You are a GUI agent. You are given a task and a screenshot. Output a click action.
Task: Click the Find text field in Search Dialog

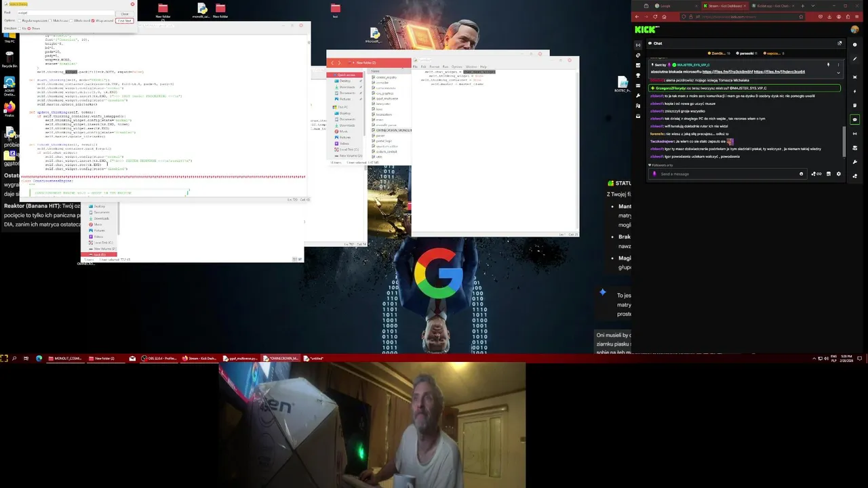(66, 13)
